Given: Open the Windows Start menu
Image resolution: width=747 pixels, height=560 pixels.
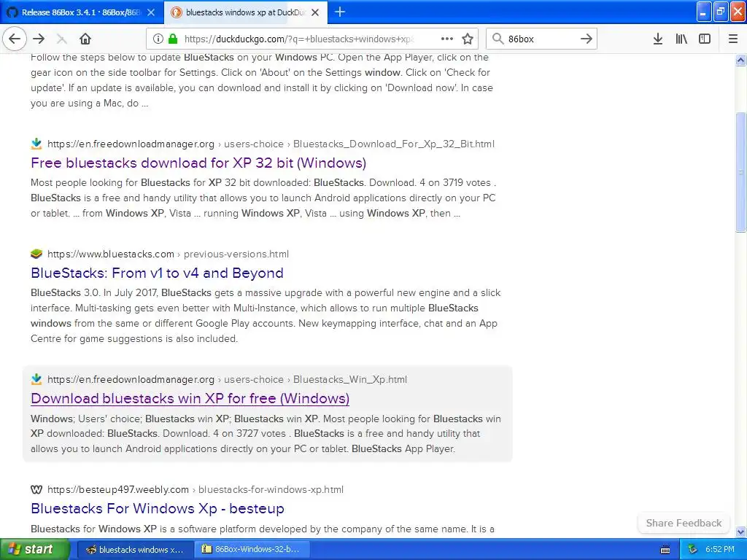Looking at the screenshot, I should 35,549.
